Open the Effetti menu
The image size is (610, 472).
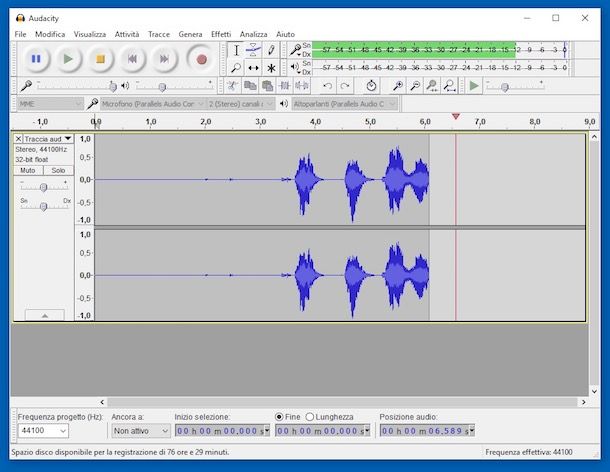[221, 34]
